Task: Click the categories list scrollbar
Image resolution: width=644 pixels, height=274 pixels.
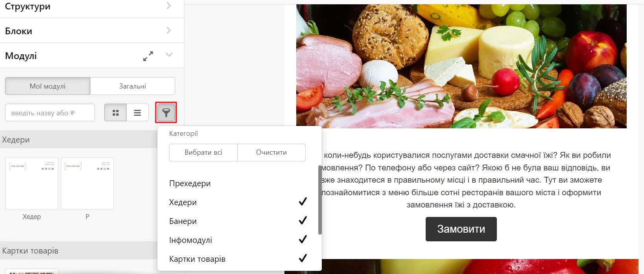Action: click(320, 200)
